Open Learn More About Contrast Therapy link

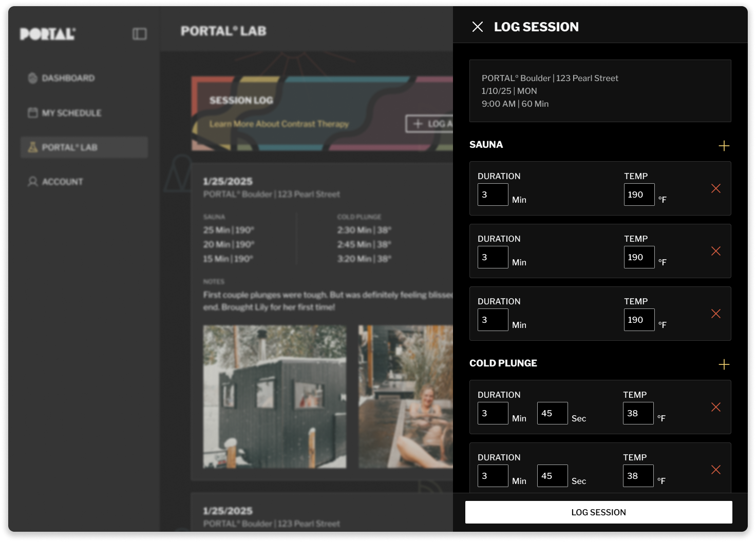click(279, 124)
